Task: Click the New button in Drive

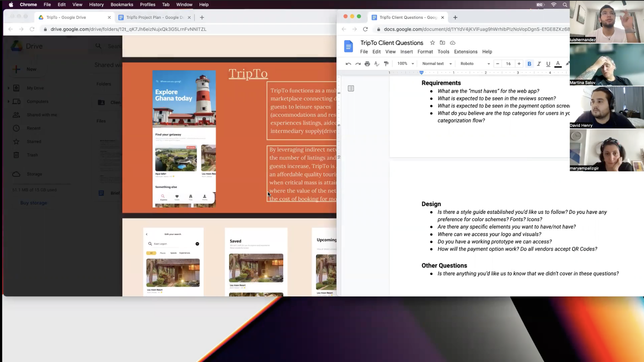Action: (x=26, y=69)
